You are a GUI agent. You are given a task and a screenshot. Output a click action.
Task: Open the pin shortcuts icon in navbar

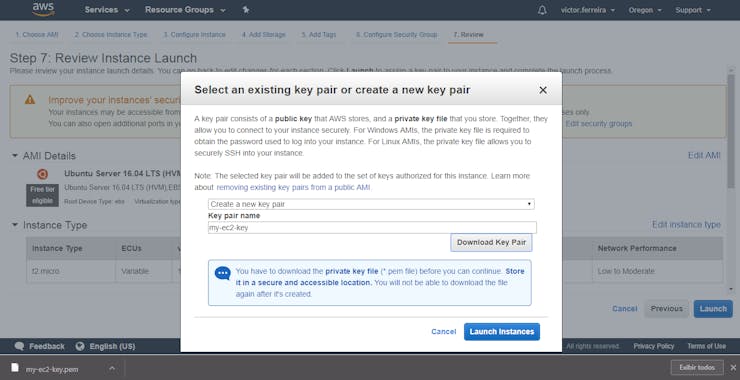click(246, 9)
